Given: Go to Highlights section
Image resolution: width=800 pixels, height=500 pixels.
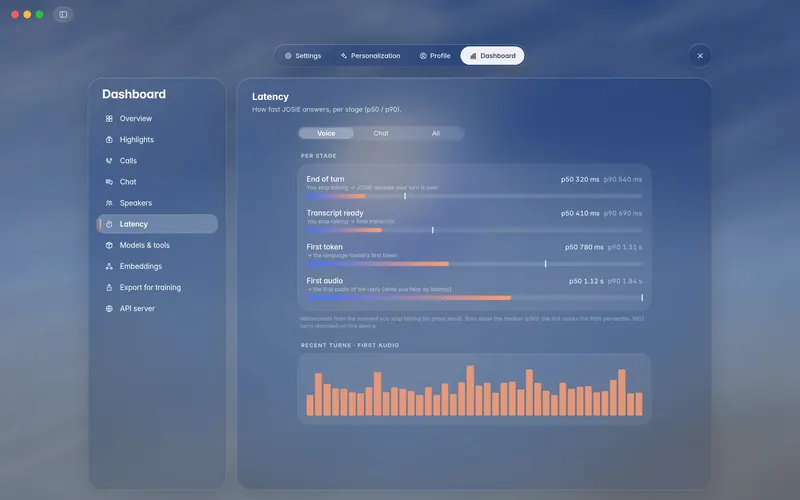Looking at the screenshot, I should tap(157, 140).
